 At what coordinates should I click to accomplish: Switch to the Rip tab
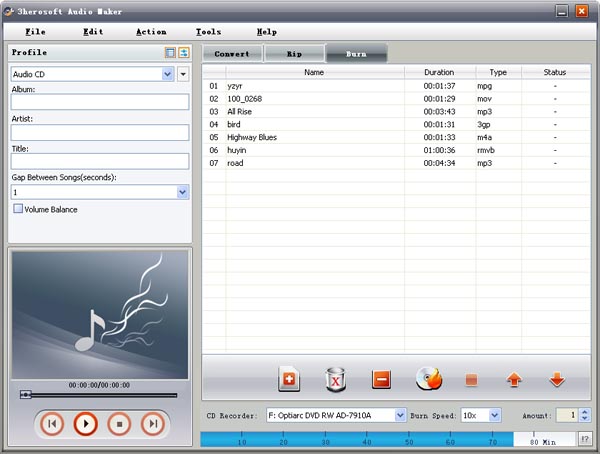[295, 53]
